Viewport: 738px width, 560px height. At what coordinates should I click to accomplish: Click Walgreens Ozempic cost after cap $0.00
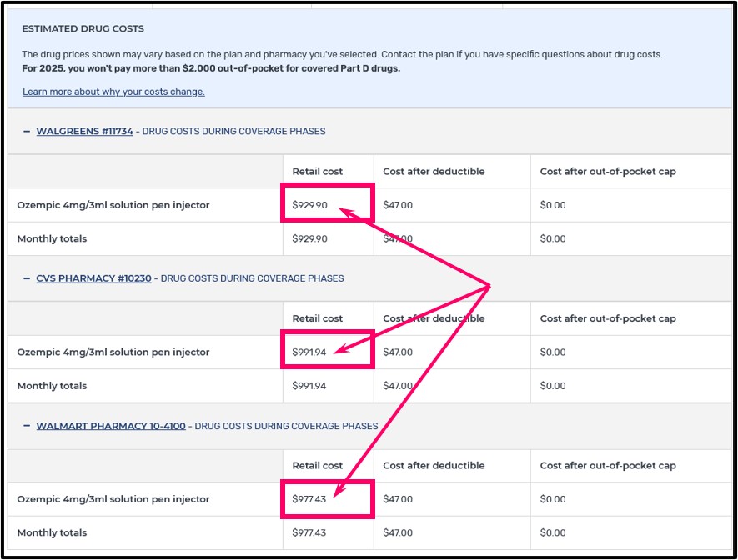click(553, 205)
